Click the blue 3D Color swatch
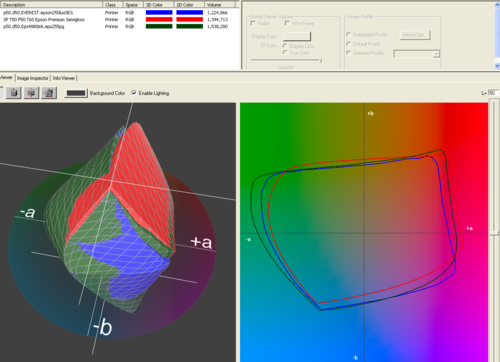Viewport: 500px width, 362px height. 159,13
